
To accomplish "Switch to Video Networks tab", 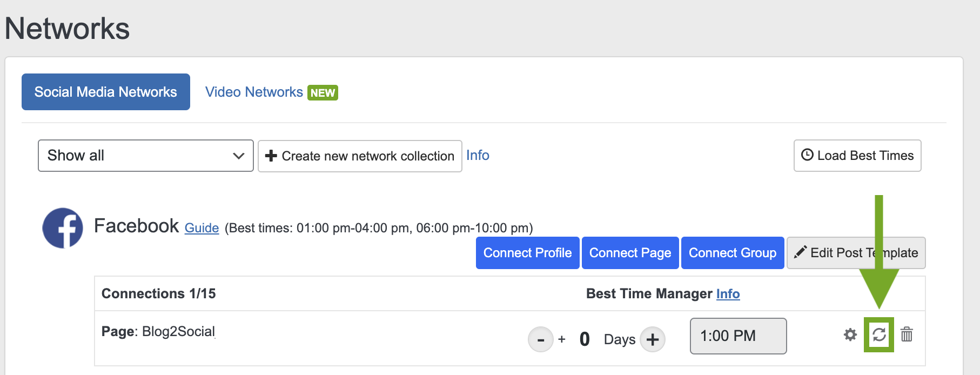I will click(x=254, y=92).
